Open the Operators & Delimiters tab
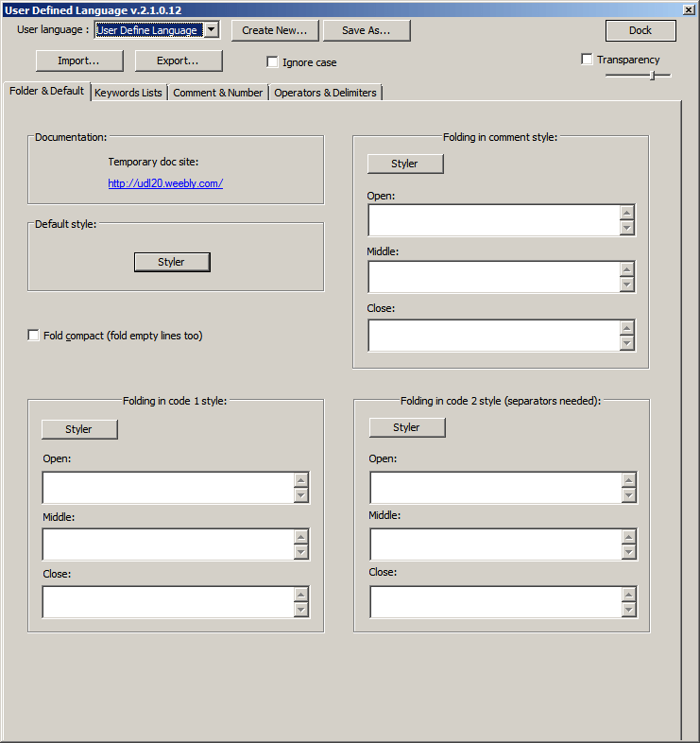Viewport: 700px width, 743px height. click(325, 93)
